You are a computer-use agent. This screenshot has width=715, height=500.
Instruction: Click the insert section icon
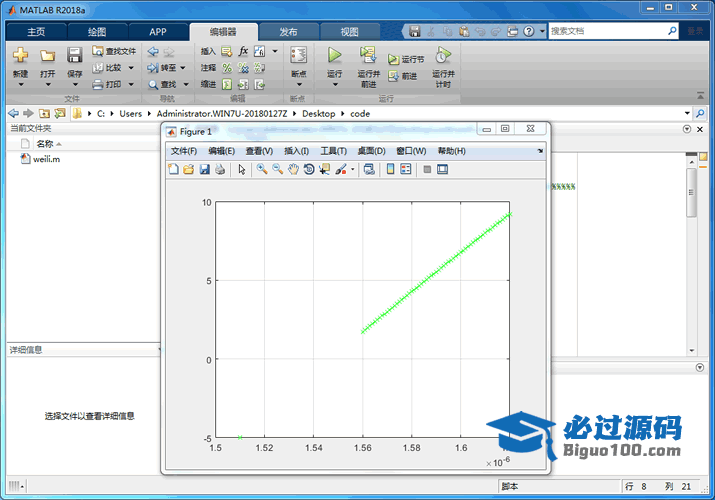click(x=227, y=52)
